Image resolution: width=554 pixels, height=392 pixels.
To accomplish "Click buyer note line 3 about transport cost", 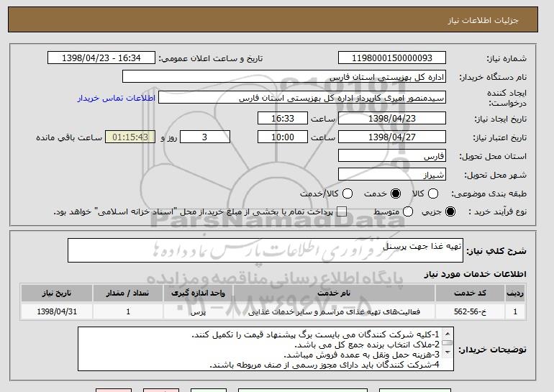I will 362,355.
